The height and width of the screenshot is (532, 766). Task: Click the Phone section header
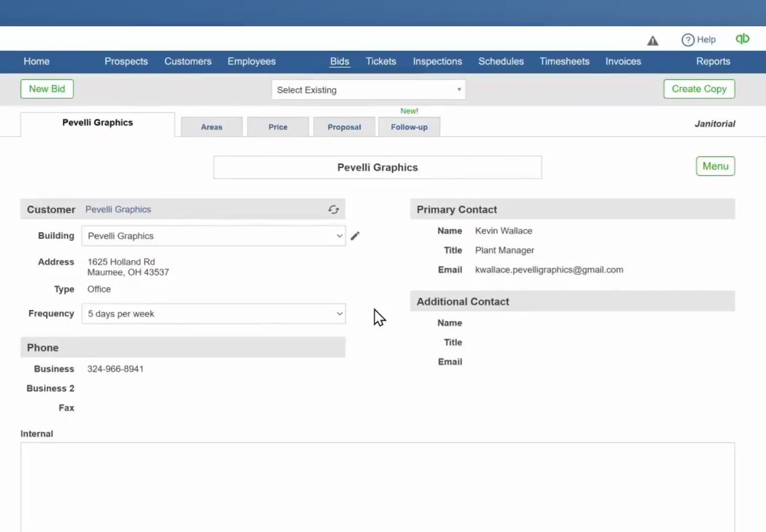click(x=183, y=347)
